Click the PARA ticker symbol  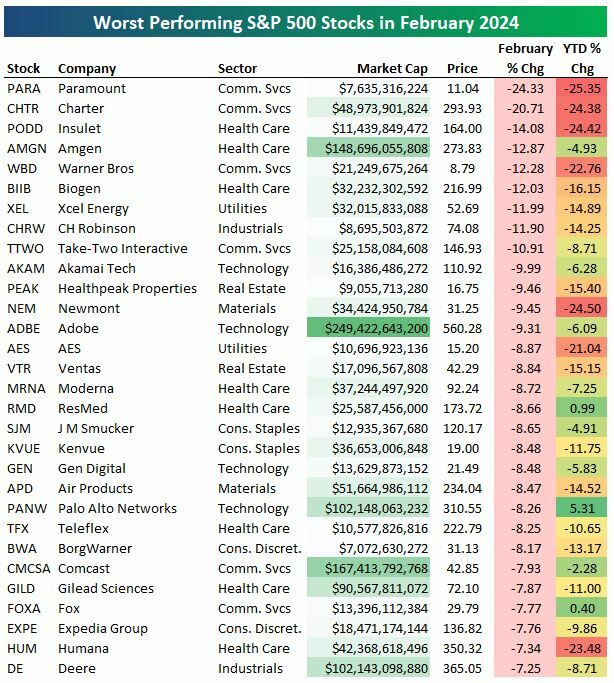tap(22, 88)
